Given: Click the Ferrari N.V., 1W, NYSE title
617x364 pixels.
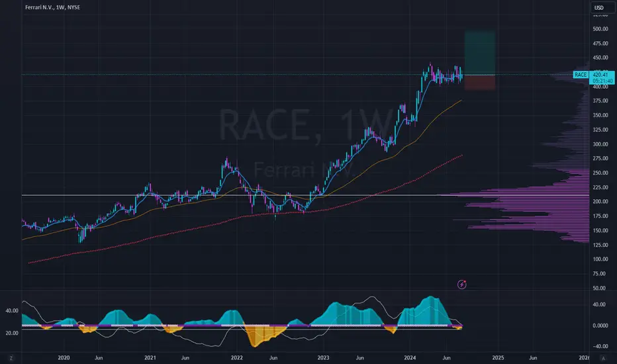Looking at the screenshot, I should coord(52,7).
